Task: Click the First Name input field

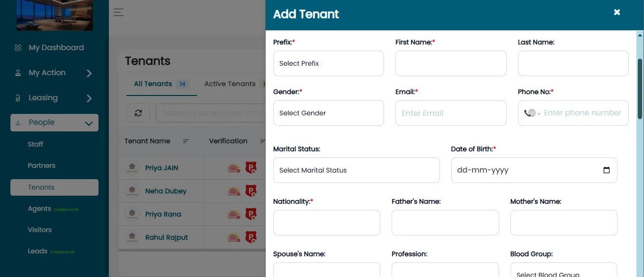Action: click(x=451, y=63)
